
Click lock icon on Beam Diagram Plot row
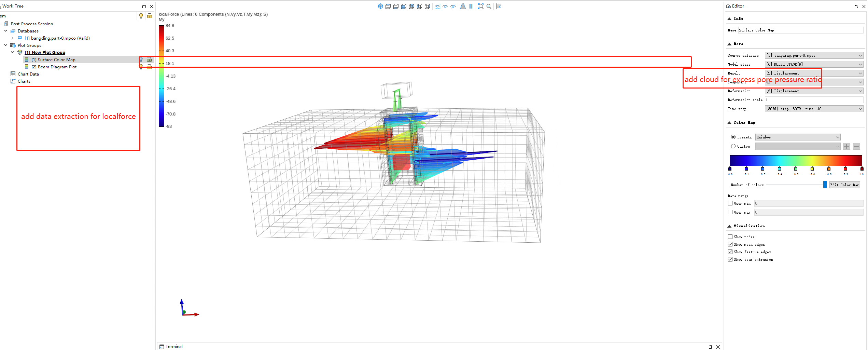coord(149,67)
